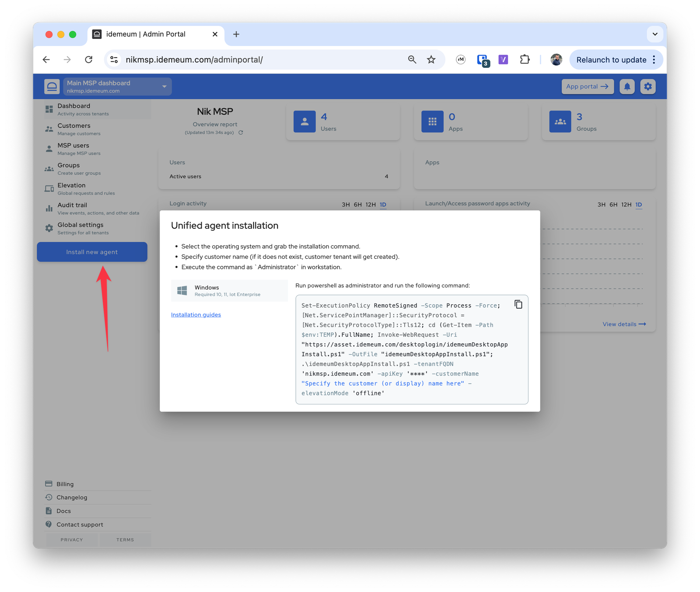Select 6H in Launch/Access apps activity
700x592 pixels.
(614, 205)
